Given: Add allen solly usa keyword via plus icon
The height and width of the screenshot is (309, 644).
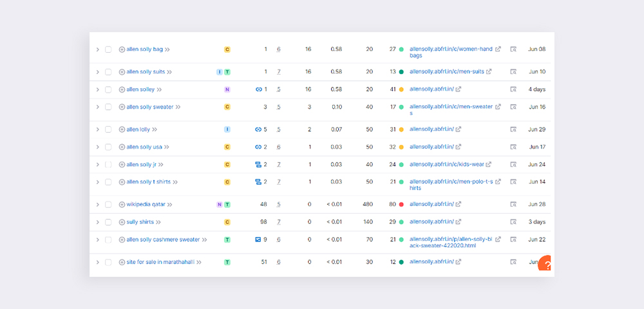Looking at the screenshot, I should click(122, 147).
